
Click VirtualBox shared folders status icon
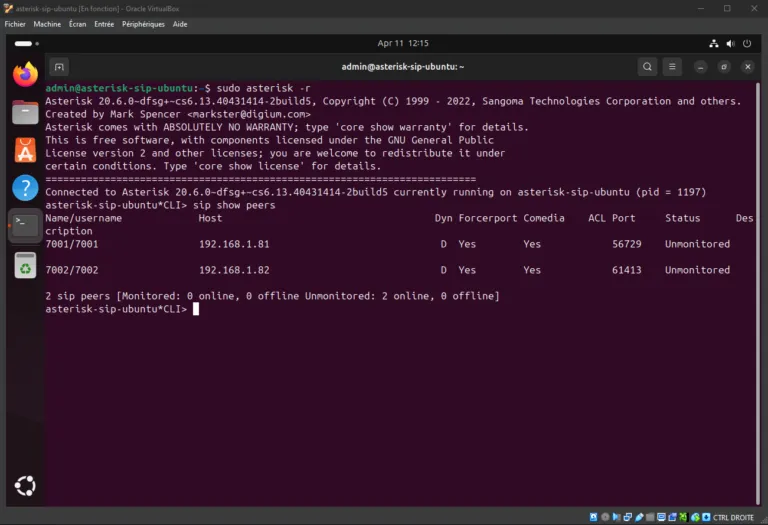coord(650,517)
